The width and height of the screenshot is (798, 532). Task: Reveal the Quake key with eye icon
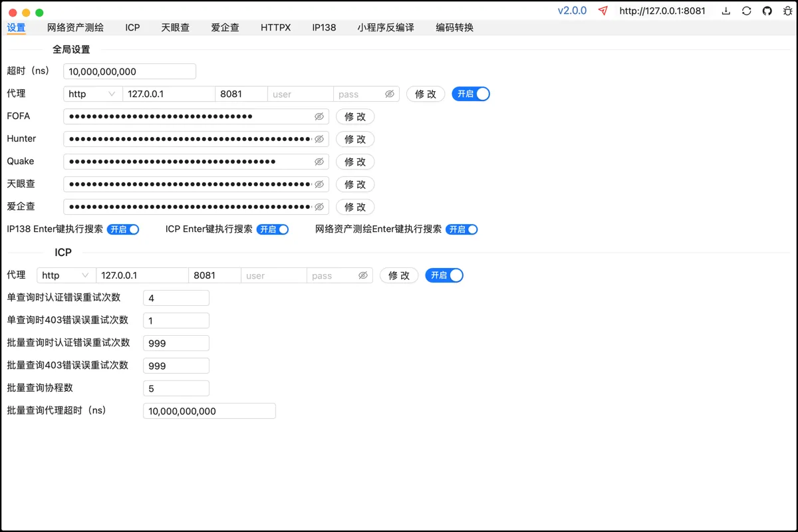[x=319, y=162]
